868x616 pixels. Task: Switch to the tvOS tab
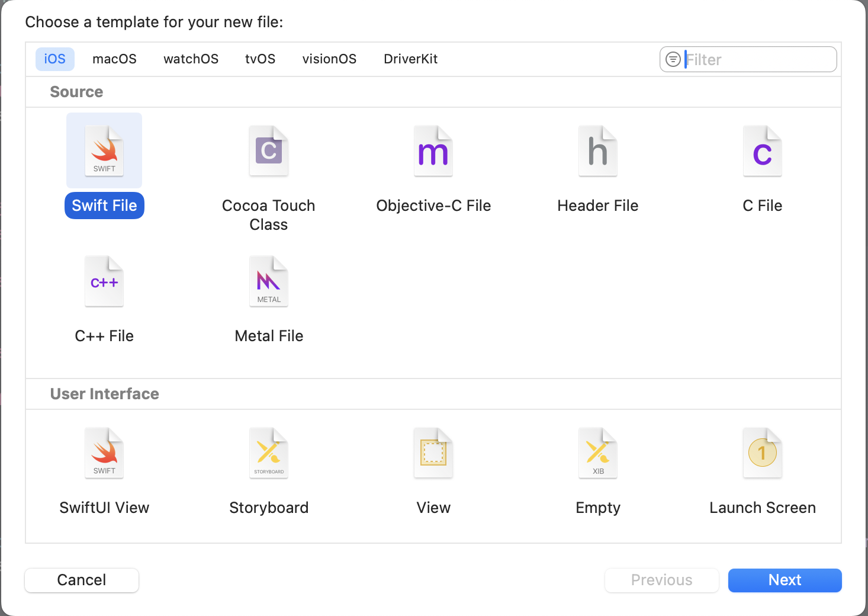coord(260,59)
